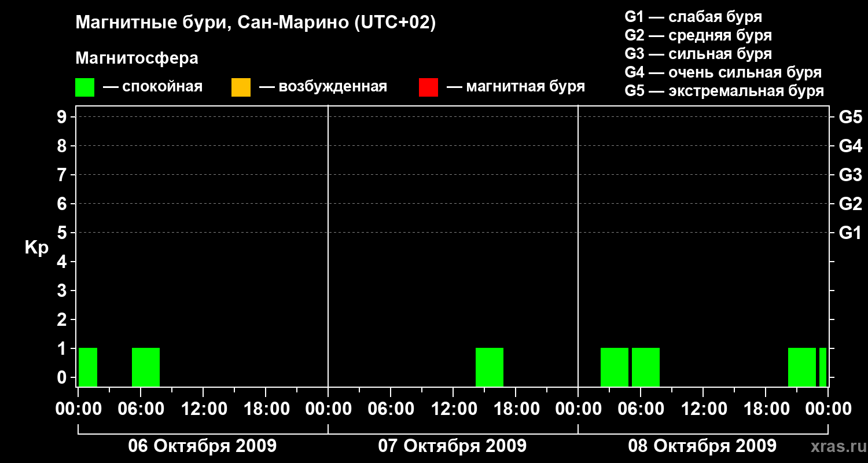Screen dimensions: 868x463
Task: Click the green bar near 06:00 on 06 October
Action: pos(146,367)
